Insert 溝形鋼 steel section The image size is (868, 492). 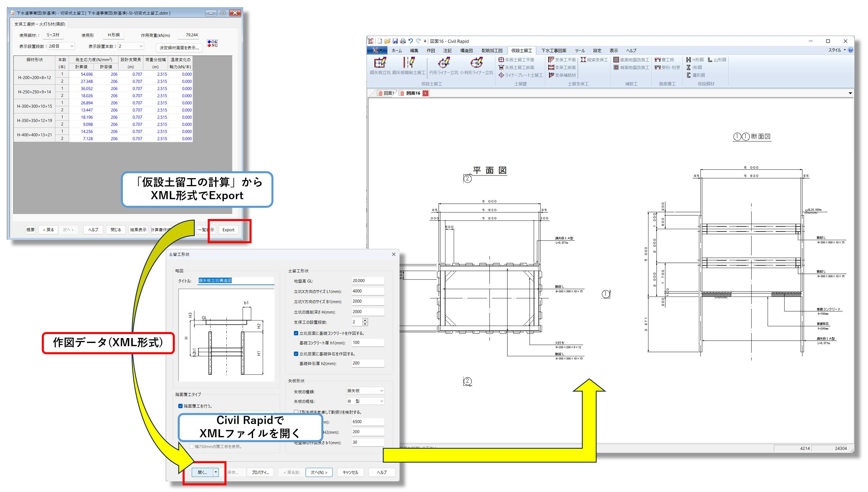click(695, 75)
